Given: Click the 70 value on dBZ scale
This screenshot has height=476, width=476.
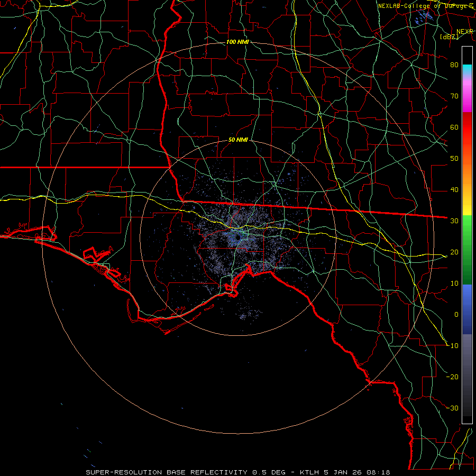Looking at the screenshot, I should coord(454,96).
